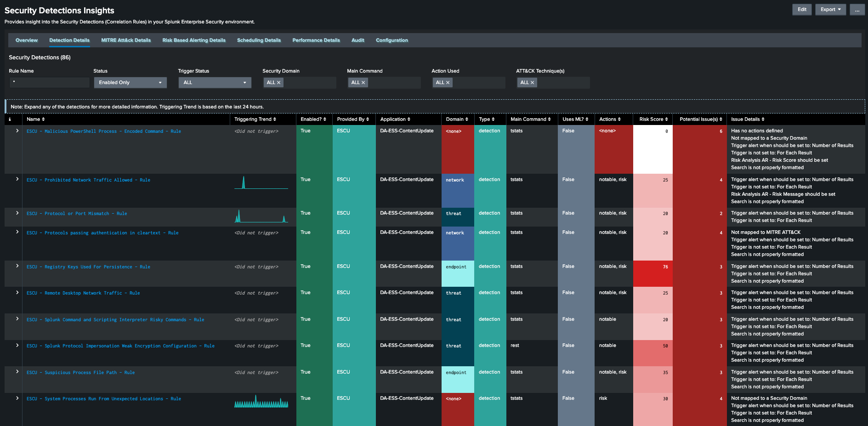868x426 pixels.
Task: Click the red risk score 76 cell
Action: 653,274
